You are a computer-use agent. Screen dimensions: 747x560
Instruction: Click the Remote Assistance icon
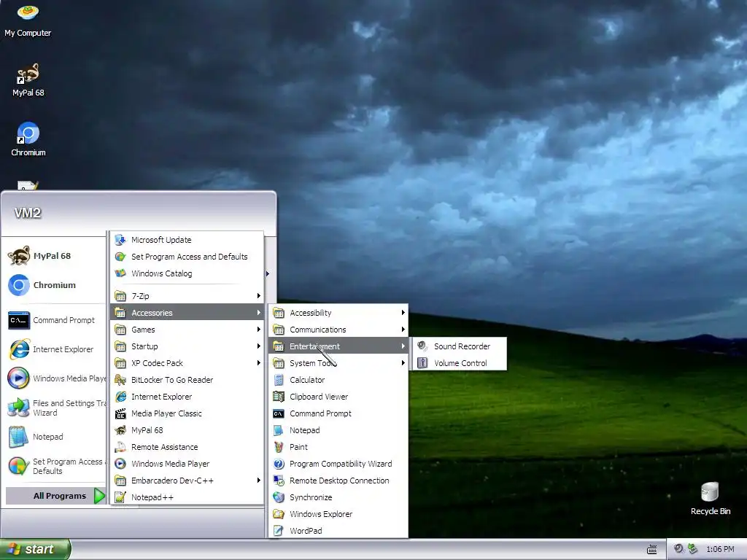coord(120,447)
